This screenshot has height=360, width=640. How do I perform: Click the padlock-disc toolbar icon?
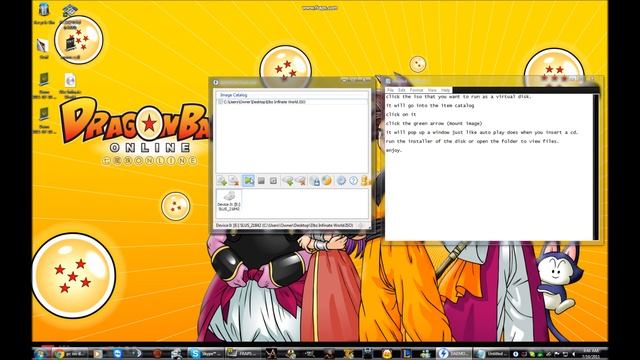[x=315, y=180]
